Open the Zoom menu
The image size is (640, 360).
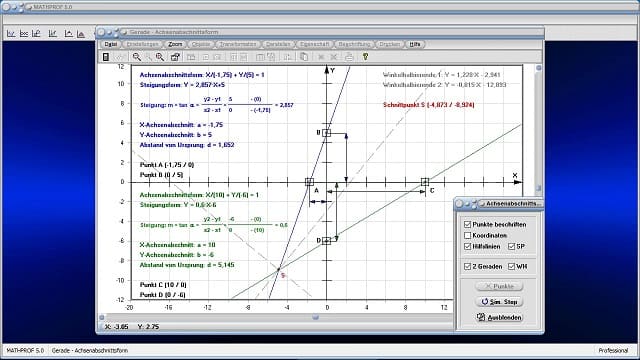pos(175,44)
